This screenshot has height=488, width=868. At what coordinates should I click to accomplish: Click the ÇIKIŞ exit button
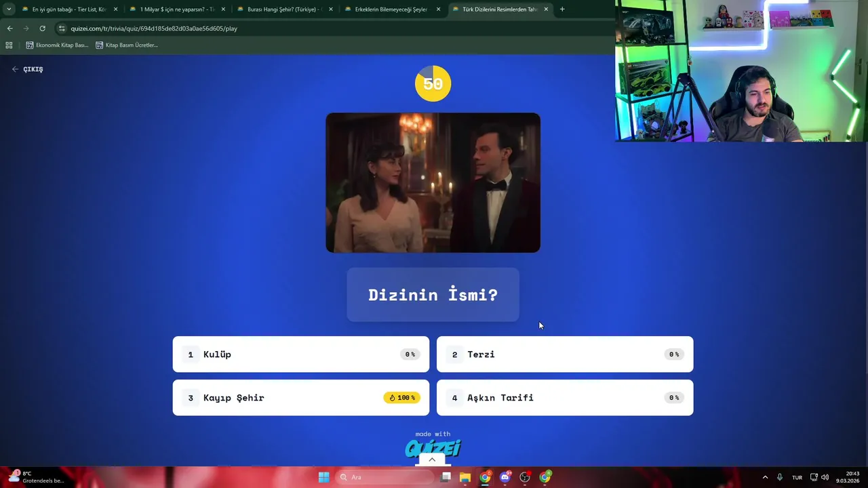pyautogui.click(x=28, y=69)
